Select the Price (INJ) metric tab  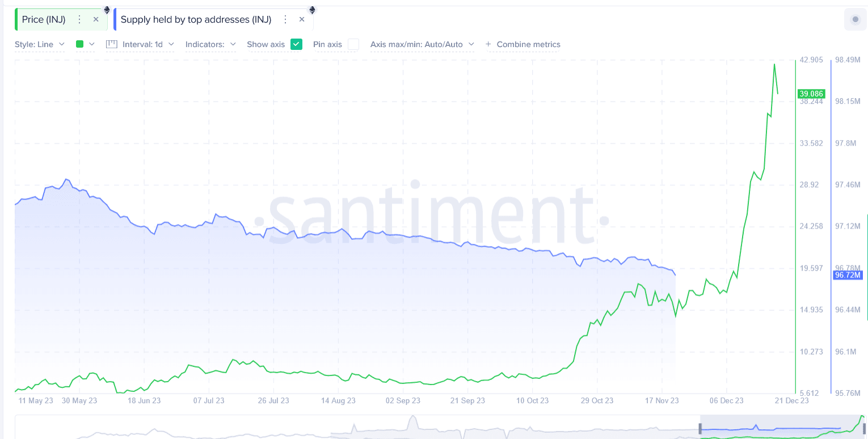point(44,19)
